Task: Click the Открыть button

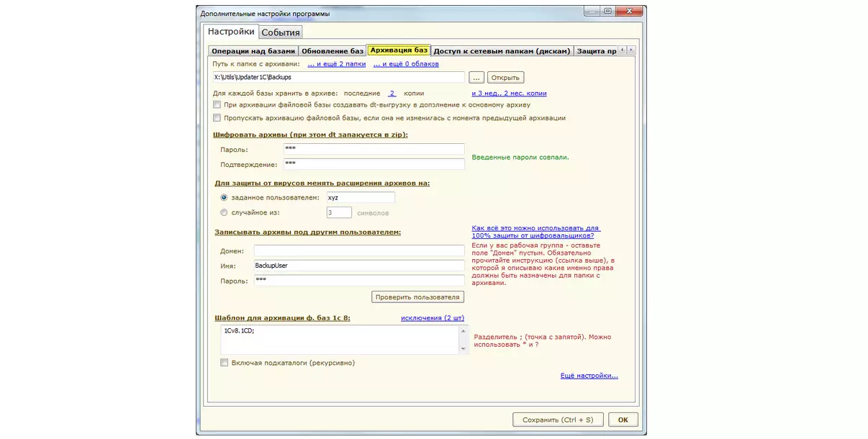Action: (505, 77)
